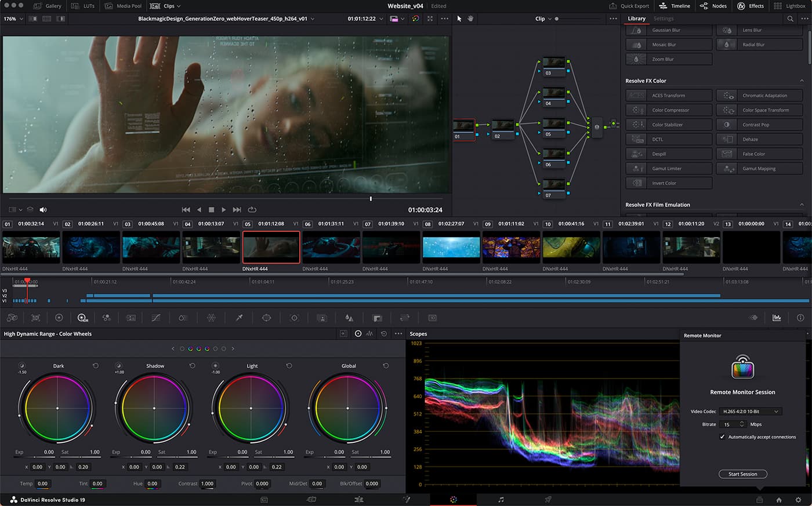Reset the Dark color wheel
Viewport: 812px width, 506px height.
[x=96, y=366]
